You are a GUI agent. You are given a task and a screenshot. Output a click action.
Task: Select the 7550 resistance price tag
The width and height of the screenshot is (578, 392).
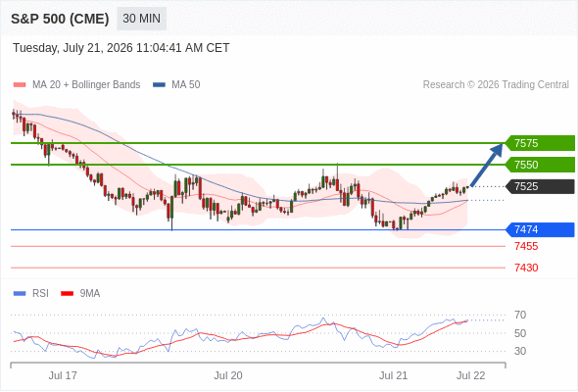click(x=540, y=165)
